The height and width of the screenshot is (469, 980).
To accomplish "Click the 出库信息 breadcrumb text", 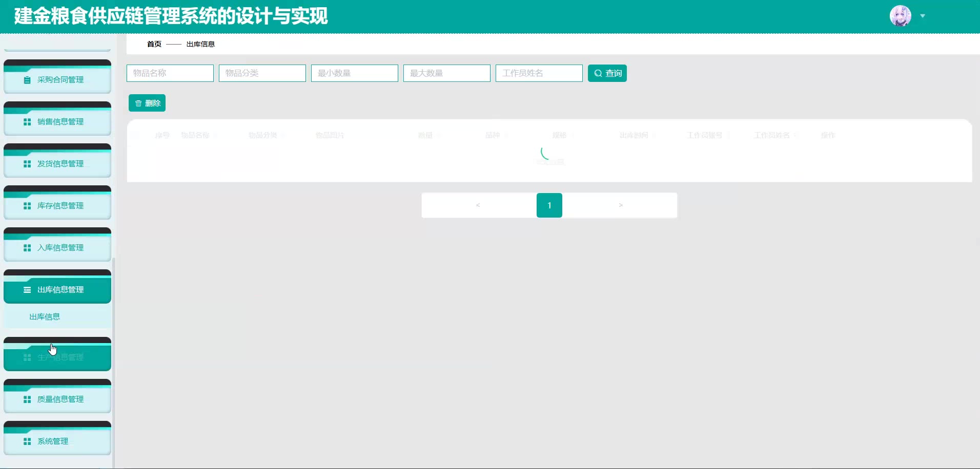I will pyautogui.click(x=200, y=44).
